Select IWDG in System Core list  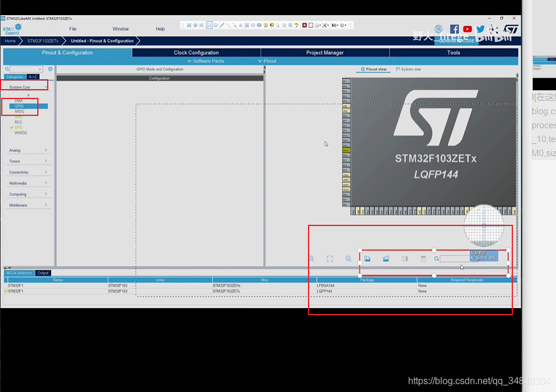[19, 111]
